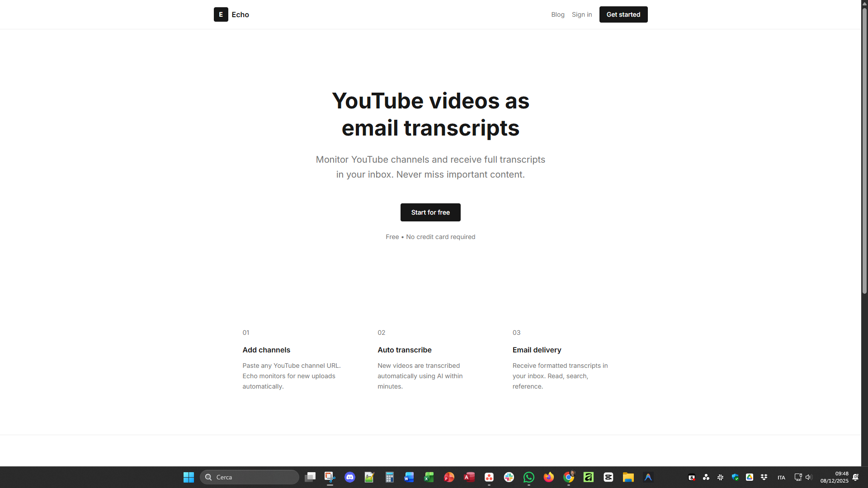This screenshot has width=868, height=488.
Task: Click the Blog navigation item
Action: tap(558, 14)
